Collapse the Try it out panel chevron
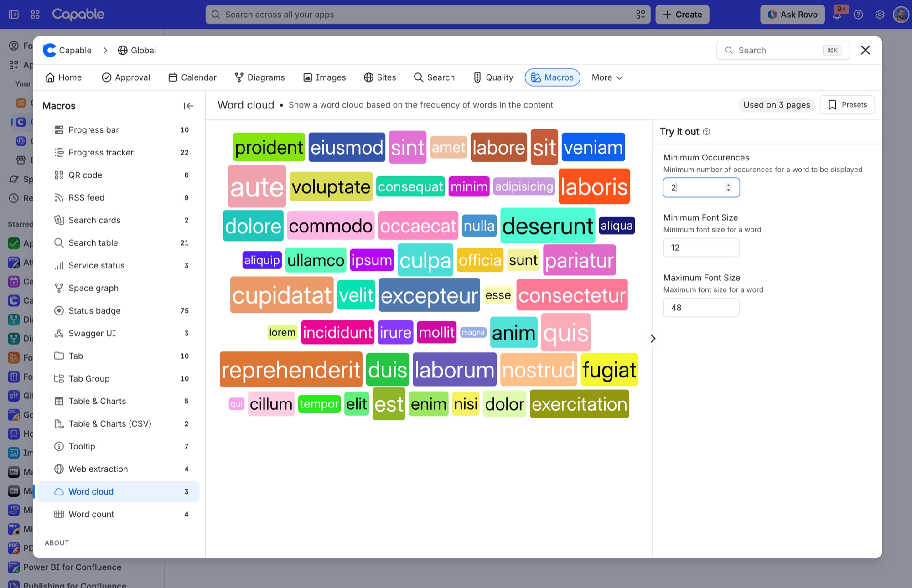This screenshot has height=588, width=912. point(653,338)
